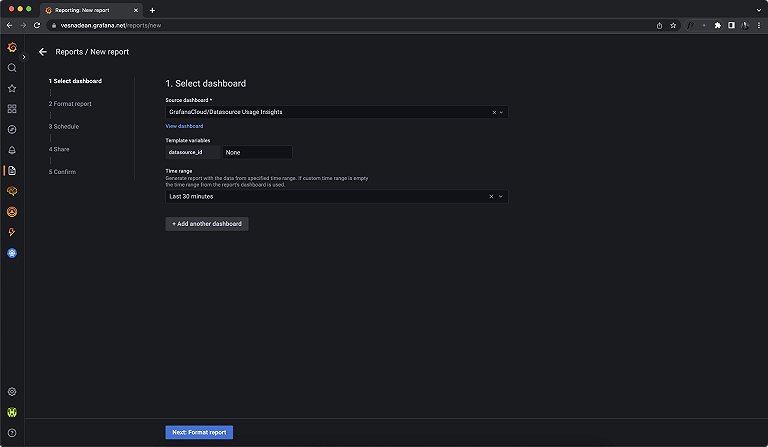Go back using the Reports arrow
Screen dimensions: 768x447
coord(43,51)
